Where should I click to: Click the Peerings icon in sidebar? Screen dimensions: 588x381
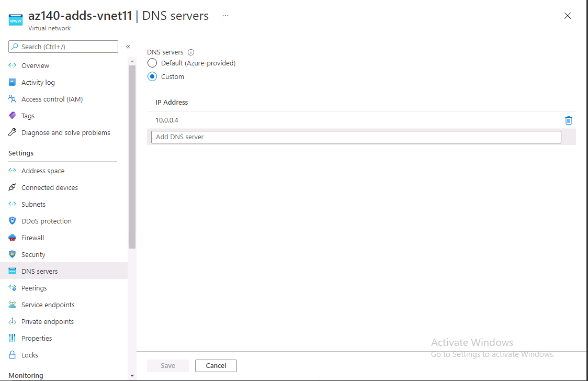pos(12,288)
